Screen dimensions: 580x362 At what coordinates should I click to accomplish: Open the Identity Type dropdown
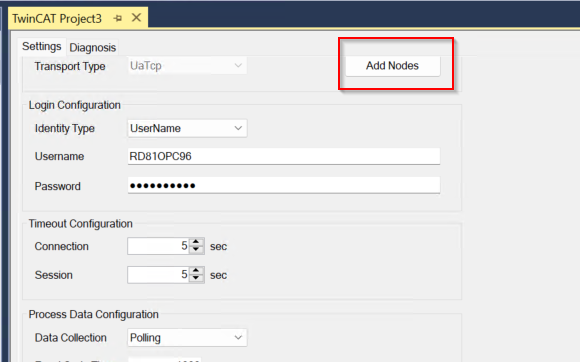click(x=187, y=128)
